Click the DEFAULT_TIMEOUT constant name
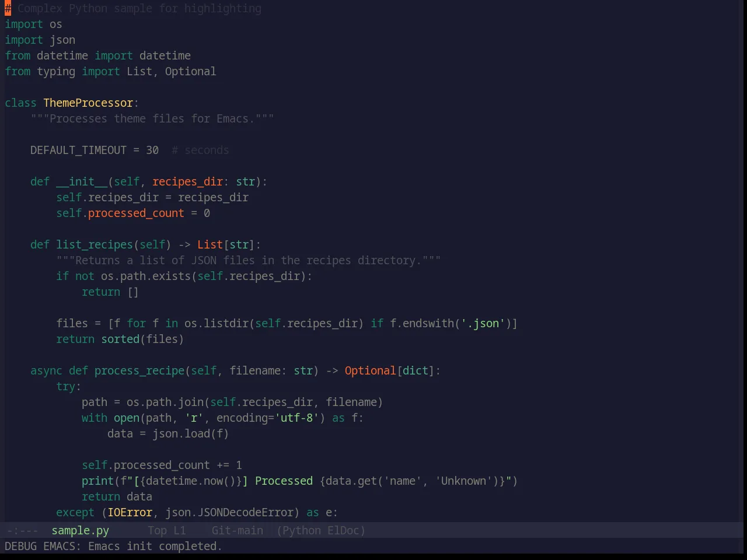 tap(78, 150)
